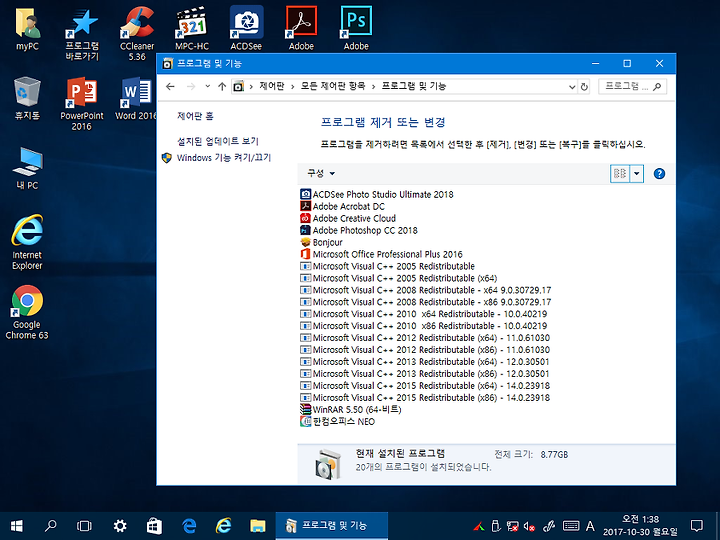Select Visual C++ 2008 x86 9.0.30729.17
Image resolution: width=720 pixels, height=540 pixels.
pos(426,302)
